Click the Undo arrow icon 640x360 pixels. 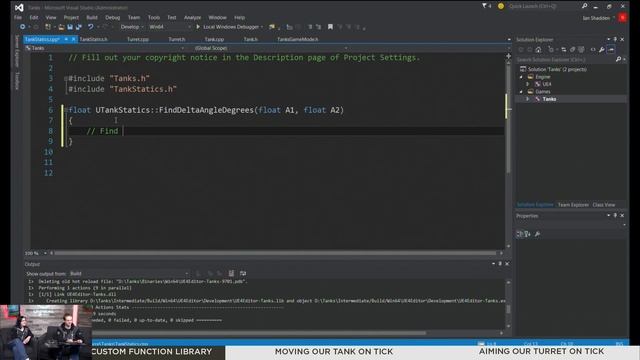(90, 27)
